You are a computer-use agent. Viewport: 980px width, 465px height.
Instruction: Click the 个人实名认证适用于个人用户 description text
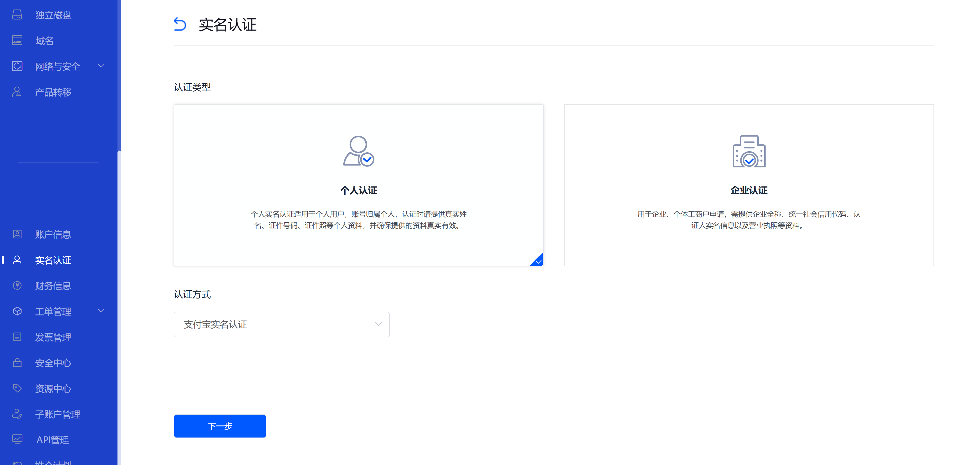click(x=358, y=220)
